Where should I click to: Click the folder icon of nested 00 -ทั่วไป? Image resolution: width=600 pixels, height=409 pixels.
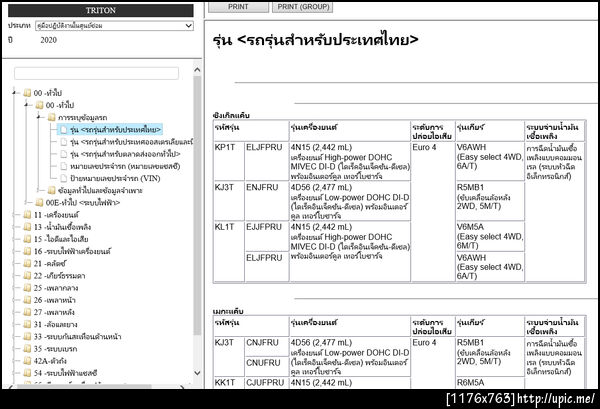39,105
